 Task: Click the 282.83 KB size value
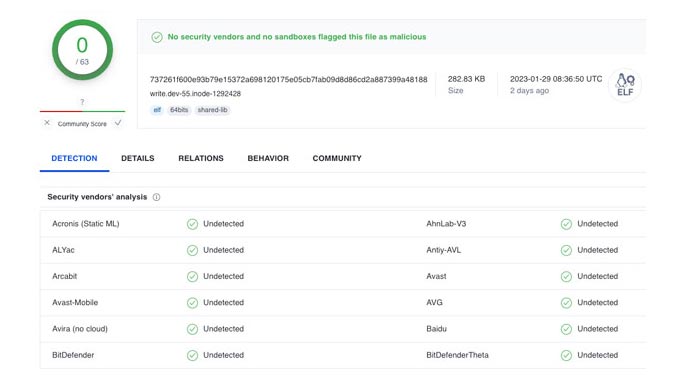point(466,79)
